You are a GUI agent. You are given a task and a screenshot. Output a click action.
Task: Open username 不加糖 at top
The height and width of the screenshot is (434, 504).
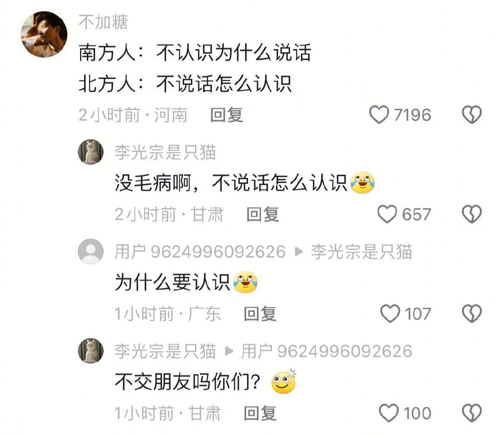[103, 22]
